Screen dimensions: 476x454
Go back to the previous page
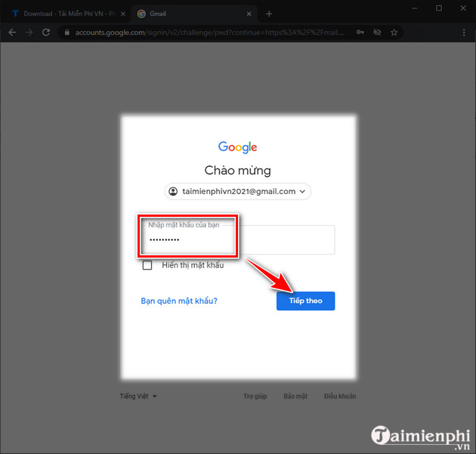(12, 32)
